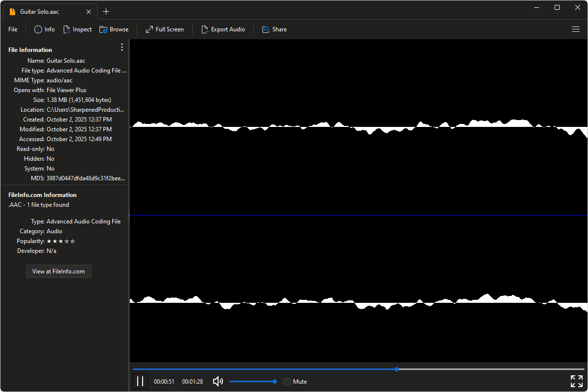Click the Inspect file icon
The image size is (588, 392).
point(67,29)
